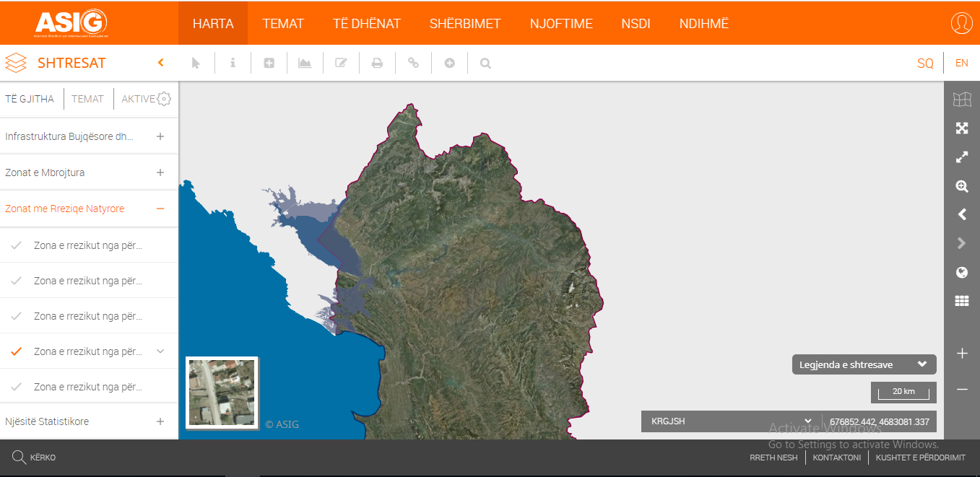Click the round plus toolbar icon
The height and width of the screenshot is (477, 980).
pyautogui.click(x=449, y=63)
